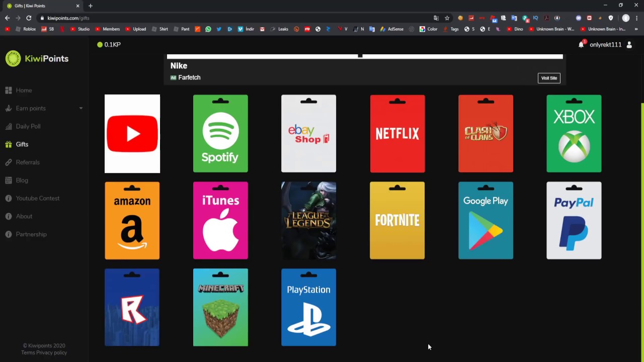The image size is (644, 362).
Task: Open the Tags bookmark
Action: (x=451, y=29)
